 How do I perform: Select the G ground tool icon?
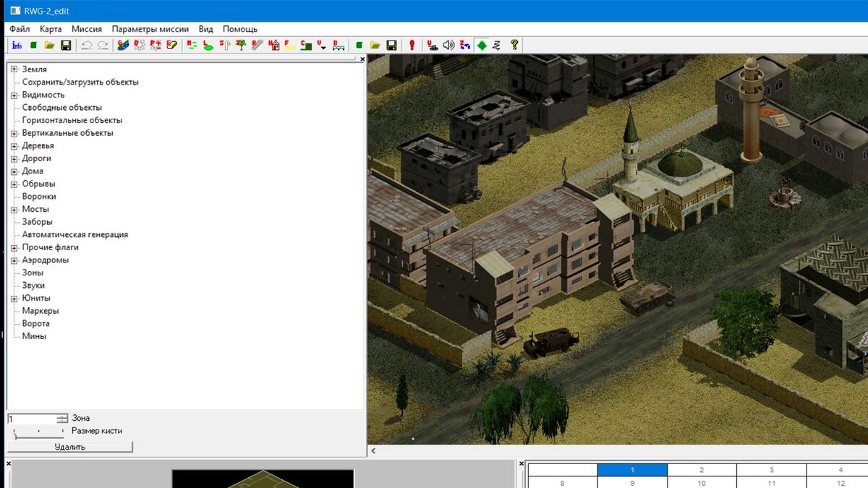123,45
